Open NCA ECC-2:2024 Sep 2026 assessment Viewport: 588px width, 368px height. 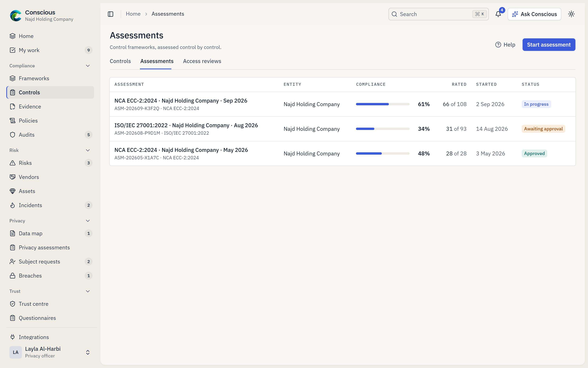(181, 101)
